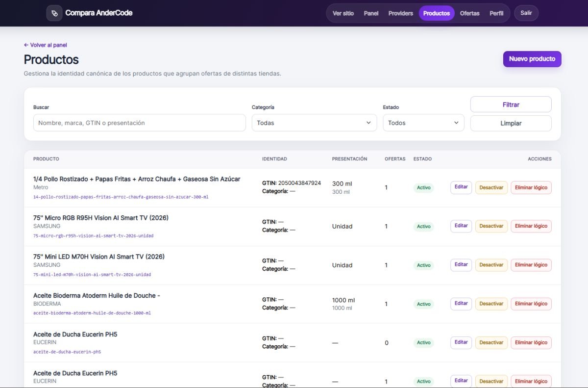This screenshot has width=588, height=388.
Task: Apply filters with the Filtrar button
Action: pyautogui.click(x=511, y=104)
